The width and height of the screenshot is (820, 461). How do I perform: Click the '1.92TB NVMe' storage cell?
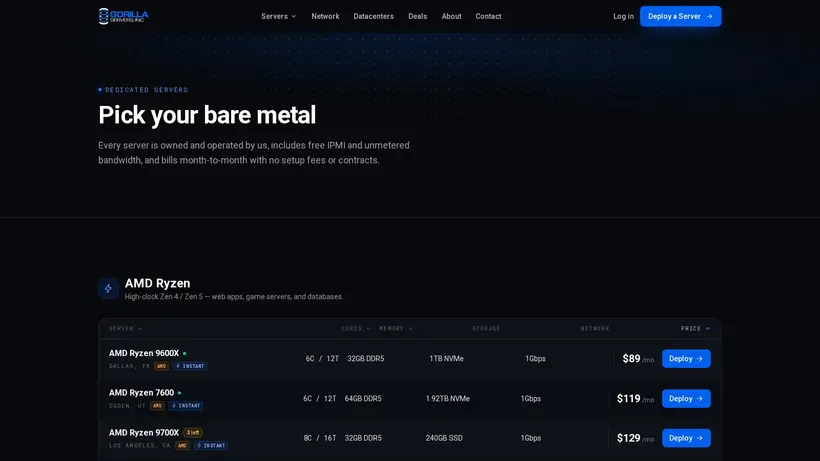tap(448, 399)
